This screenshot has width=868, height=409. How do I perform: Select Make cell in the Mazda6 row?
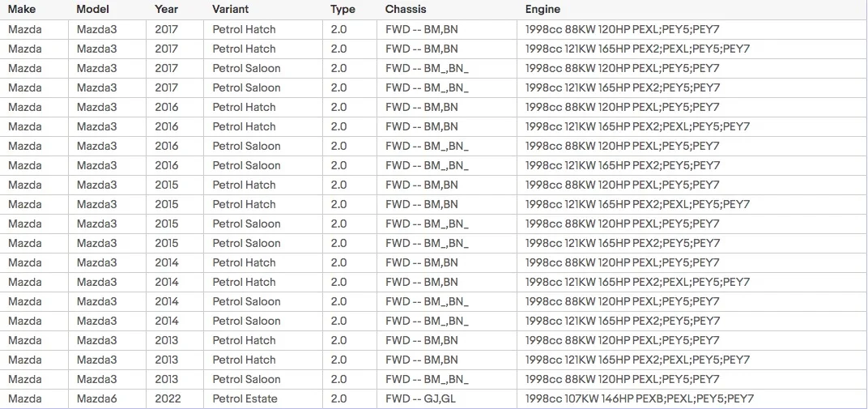coord(34,398)
